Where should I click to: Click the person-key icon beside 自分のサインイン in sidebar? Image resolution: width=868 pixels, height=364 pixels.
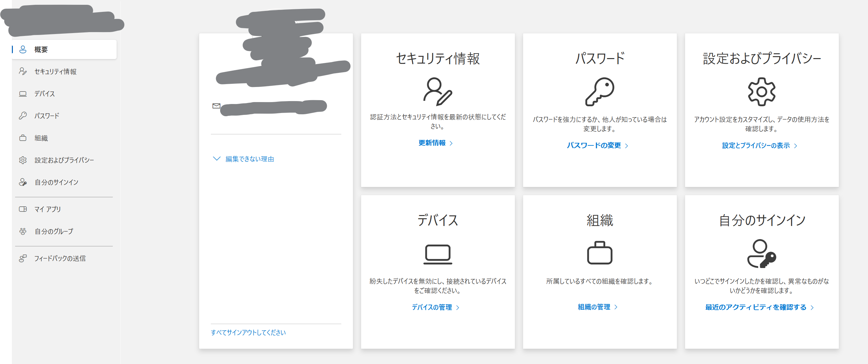point(22,182)
